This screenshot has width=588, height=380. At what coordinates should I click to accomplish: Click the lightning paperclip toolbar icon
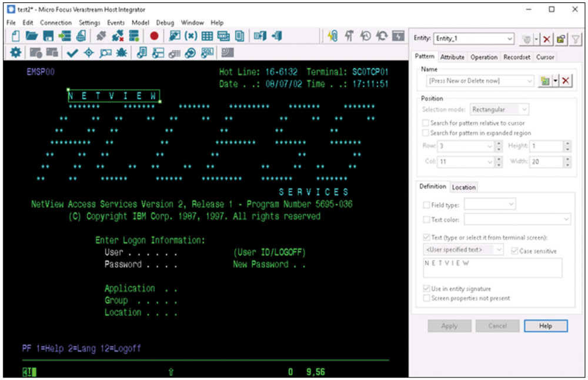(x=332, y=36)
